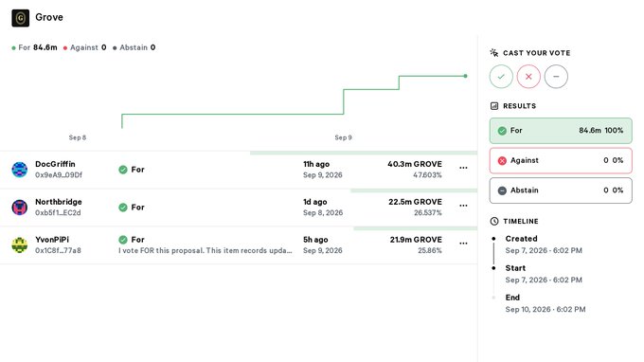
Task: Click the Results chart icon
Action: [494, 106]
